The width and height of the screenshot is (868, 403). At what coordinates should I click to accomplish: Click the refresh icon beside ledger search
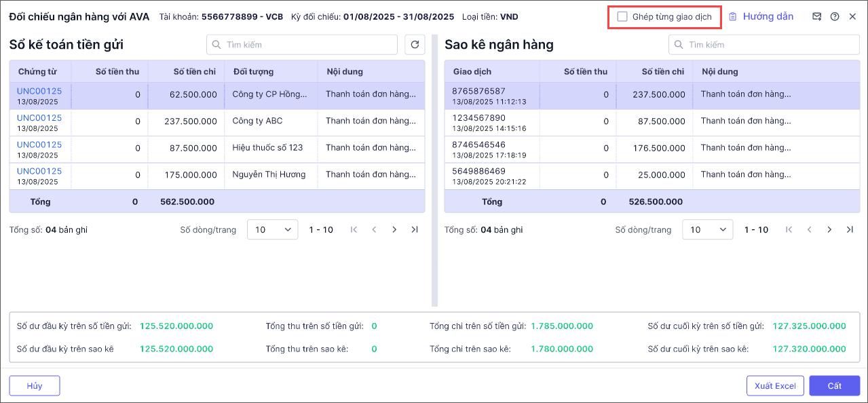(x=415, y=45)
